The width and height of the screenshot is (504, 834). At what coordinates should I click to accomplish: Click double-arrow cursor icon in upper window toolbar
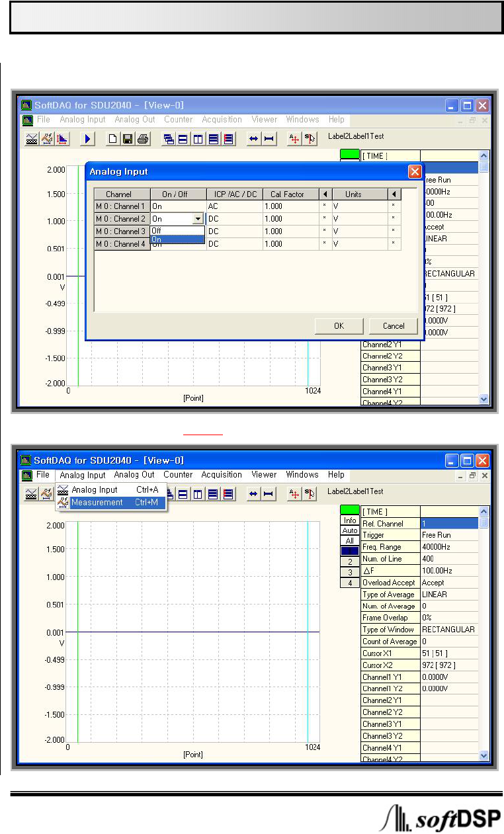[253, 138]
